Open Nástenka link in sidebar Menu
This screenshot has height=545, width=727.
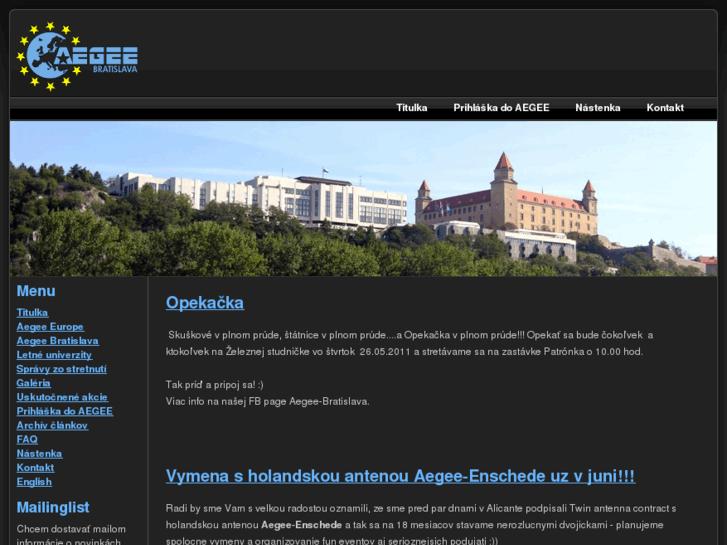[39, 454]
